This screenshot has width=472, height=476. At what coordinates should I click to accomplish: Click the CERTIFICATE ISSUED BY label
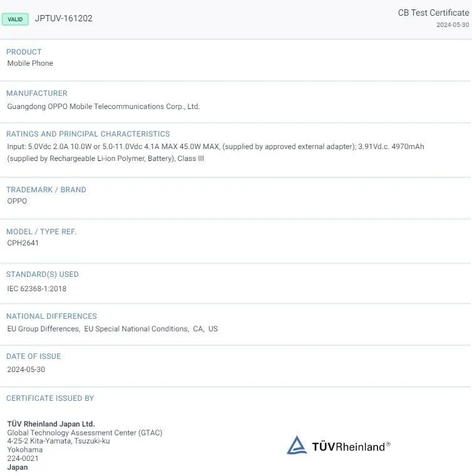50,398
